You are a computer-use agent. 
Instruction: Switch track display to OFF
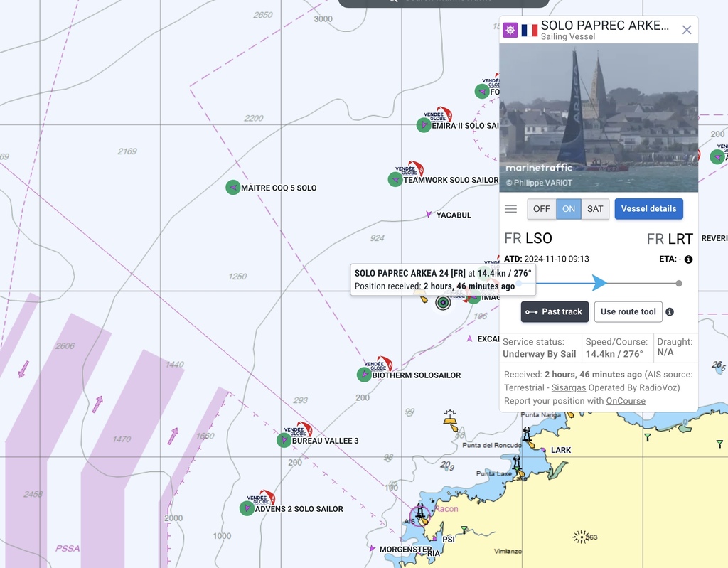tap(541, 209)
